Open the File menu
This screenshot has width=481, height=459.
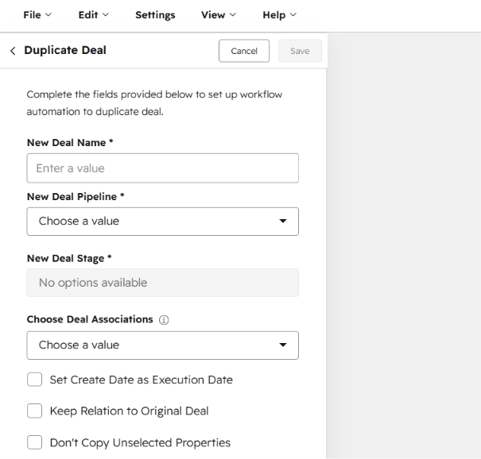point(37,15)
